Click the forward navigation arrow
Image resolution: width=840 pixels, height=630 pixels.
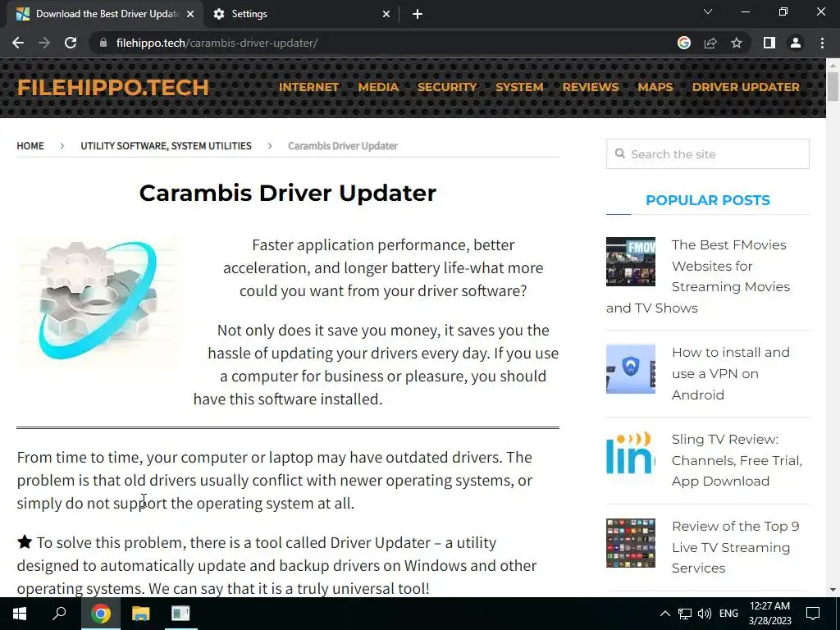[44, 43]
